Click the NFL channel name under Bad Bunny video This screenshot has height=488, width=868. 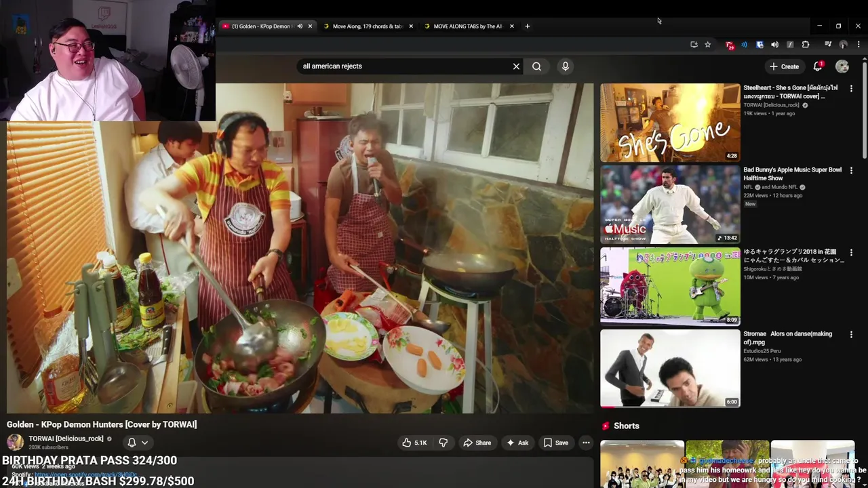pyautogui.click(x=748, y=187)
